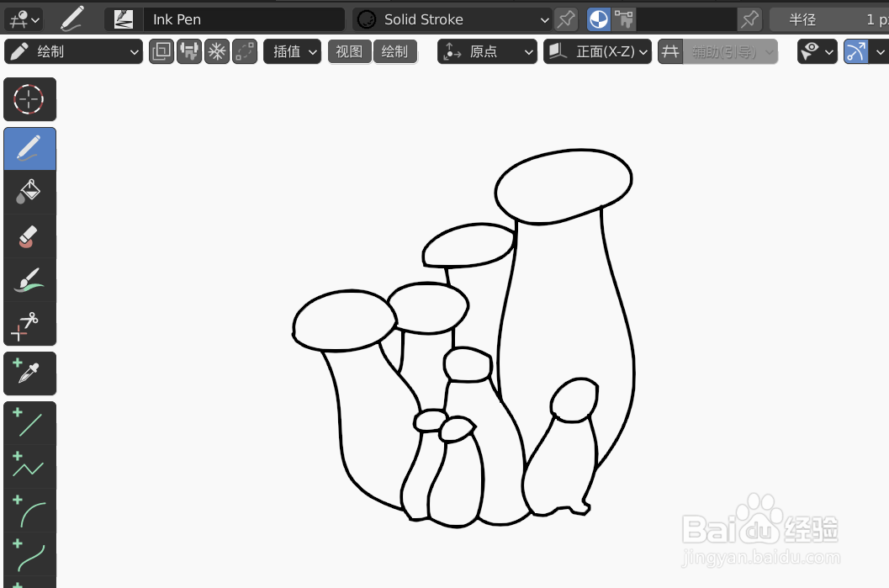This screenshot has width=889, height=588.
Task: Select the Draw tool in the left toolbar
Action: point(29,148)
